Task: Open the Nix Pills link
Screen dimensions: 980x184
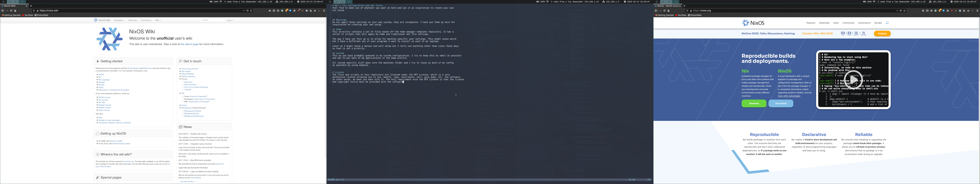Action: click(x=102, y=102)
